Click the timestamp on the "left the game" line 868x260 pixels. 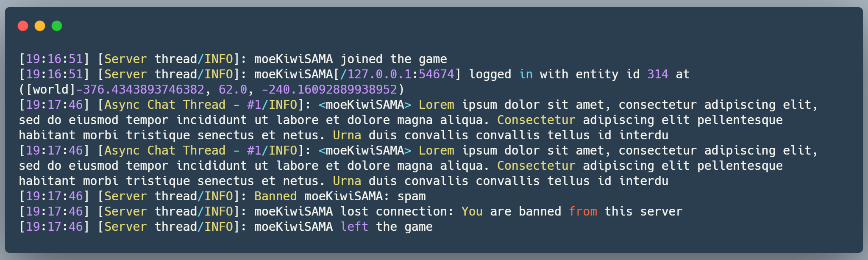pos(54,227)
